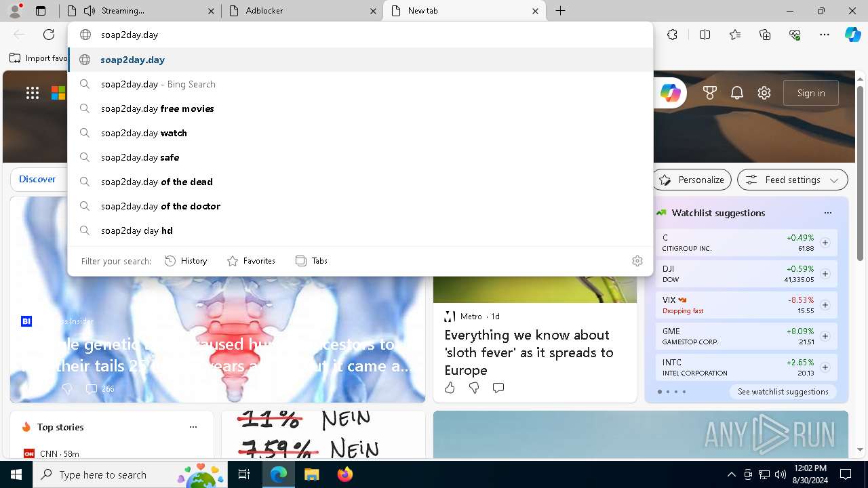Viewport: 868px width, 488px height.
Task: Close the New tab tab
Action: (x=535, y=11)
